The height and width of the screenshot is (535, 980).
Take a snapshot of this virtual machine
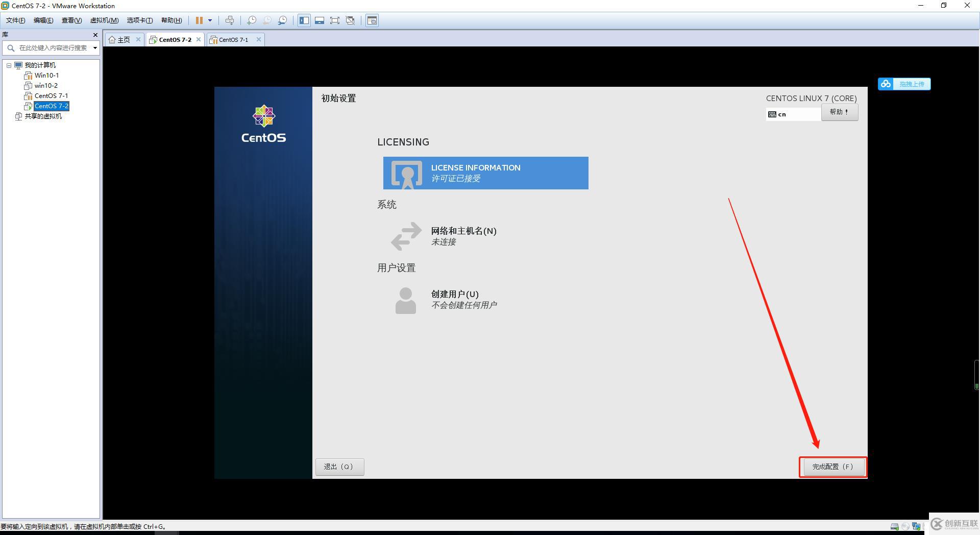[x=252, y=20]
